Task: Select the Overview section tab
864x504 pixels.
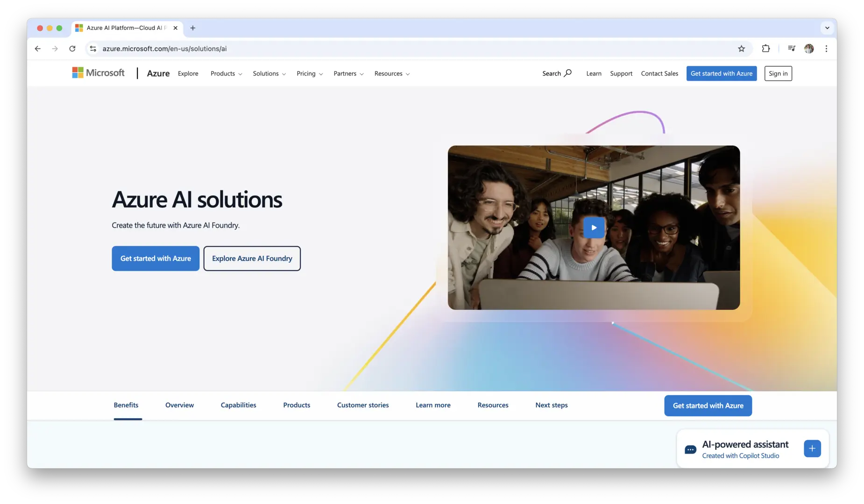Action: [179, 405]
